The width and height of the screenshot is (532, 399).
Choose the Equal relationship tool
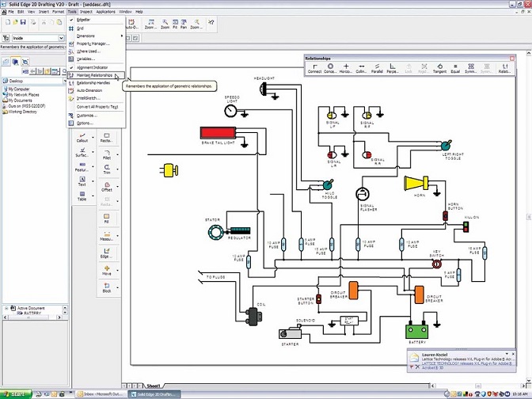pos(455,68)
